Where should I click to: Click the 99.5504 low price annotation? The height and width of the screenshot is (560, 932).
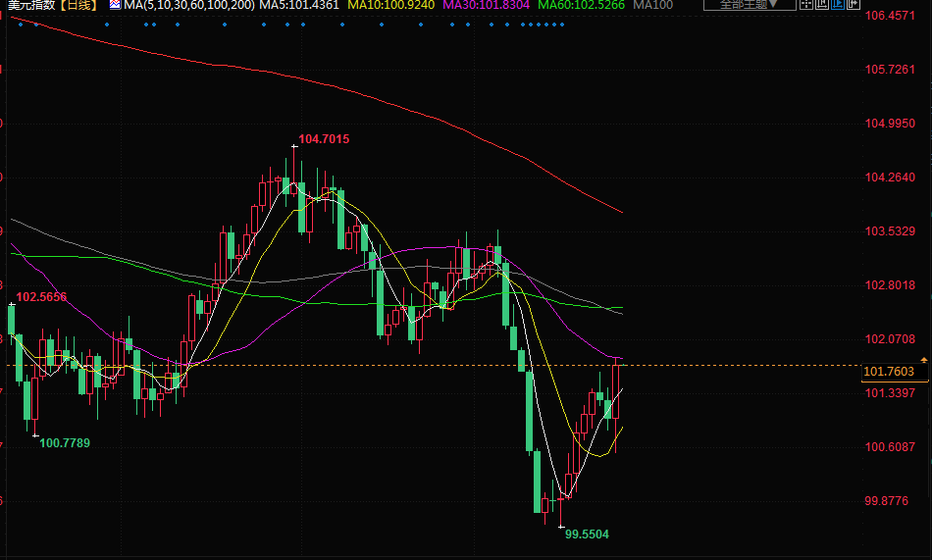tap(587, 535)
